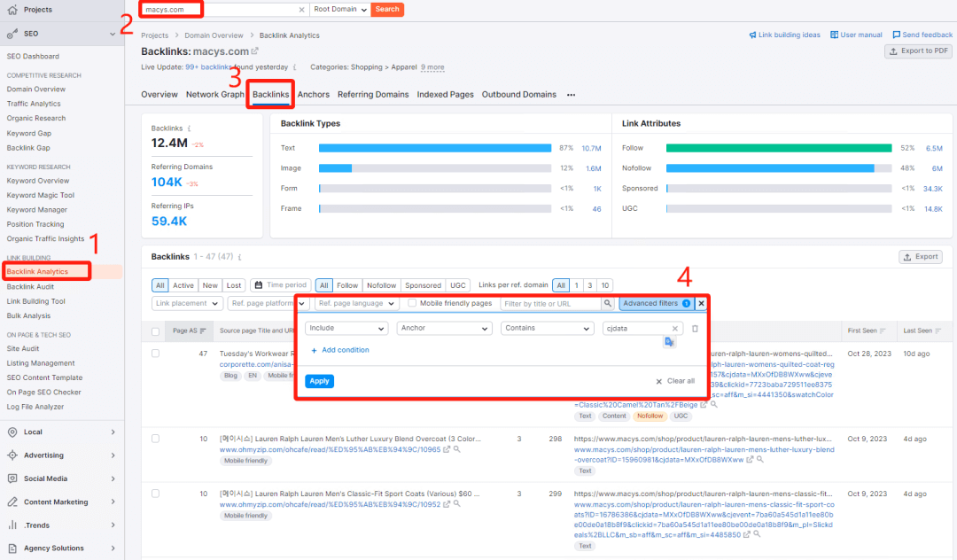
Task: Click the blue Apply button
Action: [x=319, y=381]
